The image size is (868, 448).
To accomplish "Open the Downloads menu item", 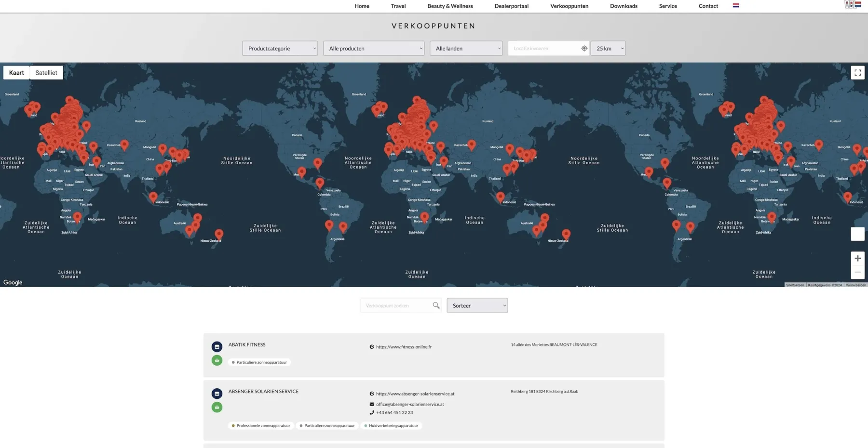I will [624, 6].
